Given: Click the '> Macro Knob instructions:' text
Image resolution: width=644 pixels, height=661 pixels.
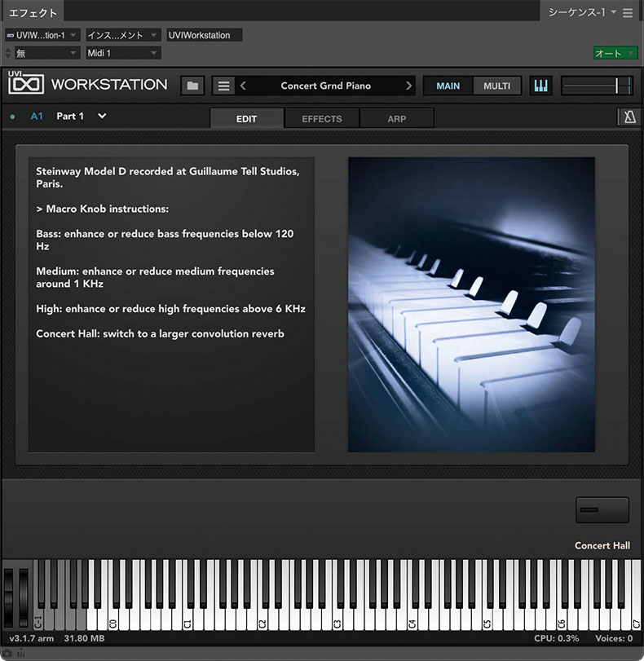Looking at the screenshot, I should [103, 209].
